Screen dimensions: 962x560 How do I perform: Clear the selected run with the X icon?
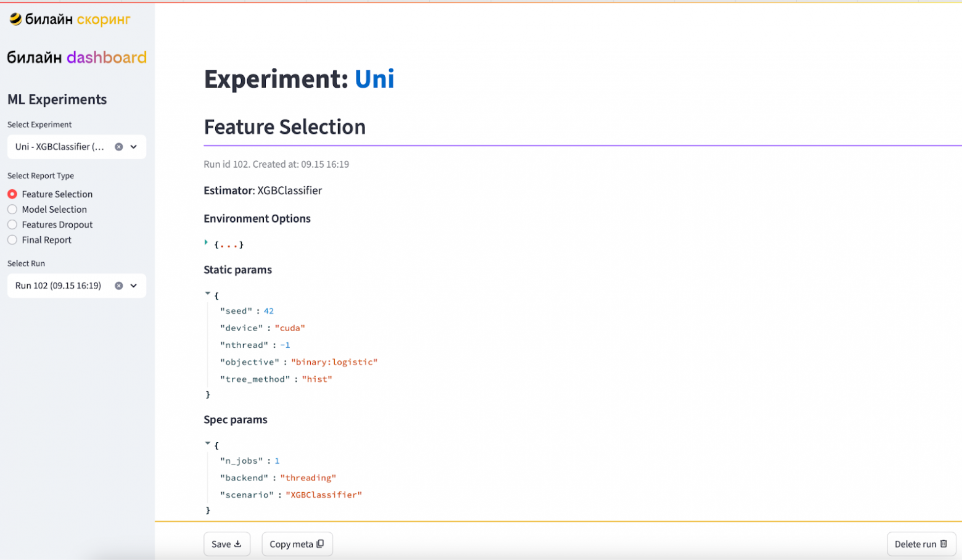click(x=119, y=286)
